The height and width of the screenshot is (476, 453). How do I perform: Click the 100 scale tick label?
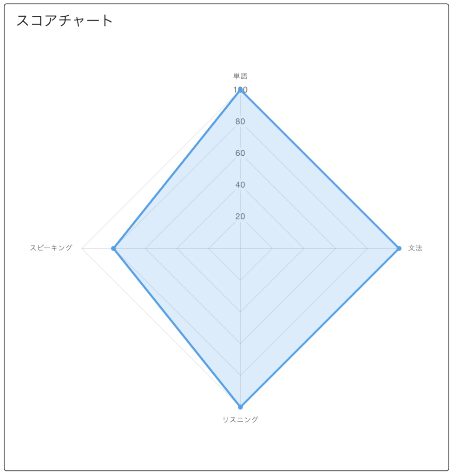click(x=240, y=90)
